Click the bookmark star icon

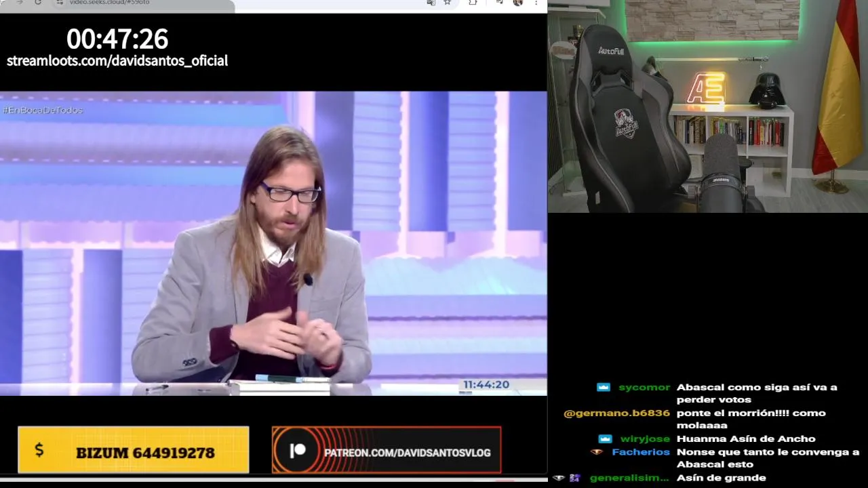448,3
